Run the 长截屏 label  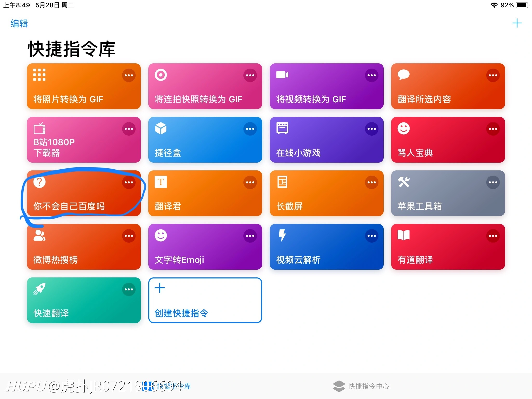point(289,206)
